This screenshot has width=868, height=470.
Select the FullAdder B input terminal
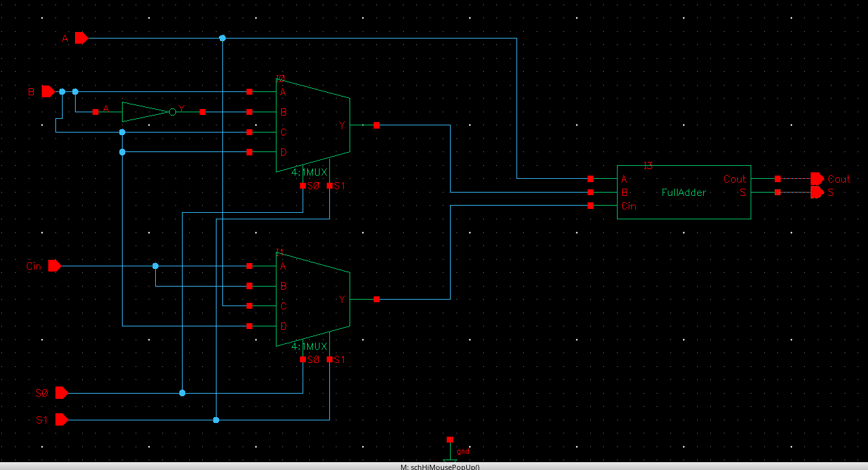click(x=590, y=193)
